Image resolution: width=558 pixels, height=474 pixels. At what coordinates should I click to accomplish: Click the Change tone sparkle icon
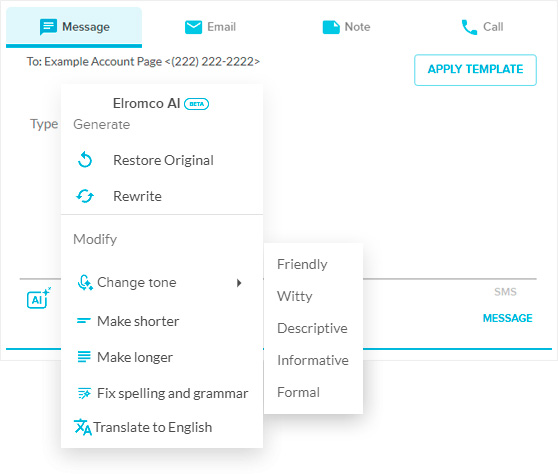(85, 283)
